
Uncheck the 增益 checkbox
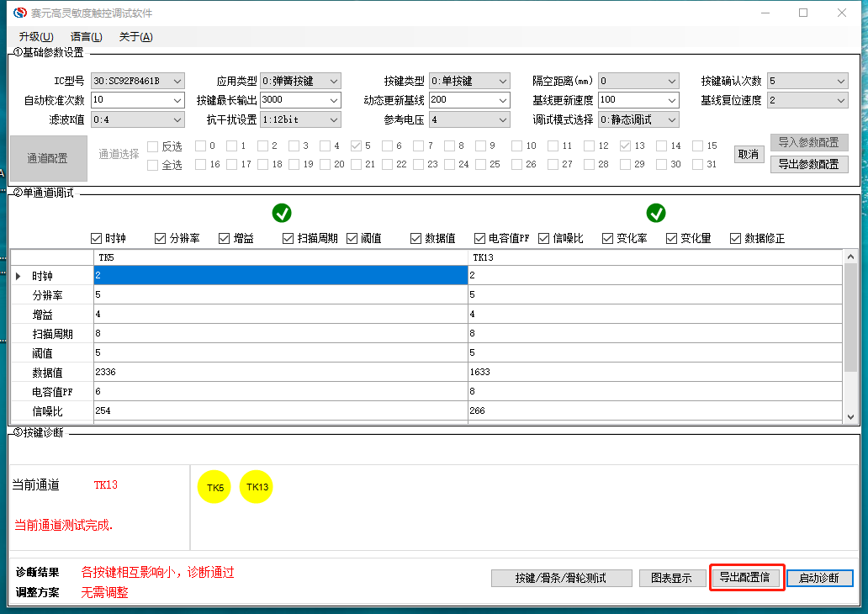click(x=225, y=239)
